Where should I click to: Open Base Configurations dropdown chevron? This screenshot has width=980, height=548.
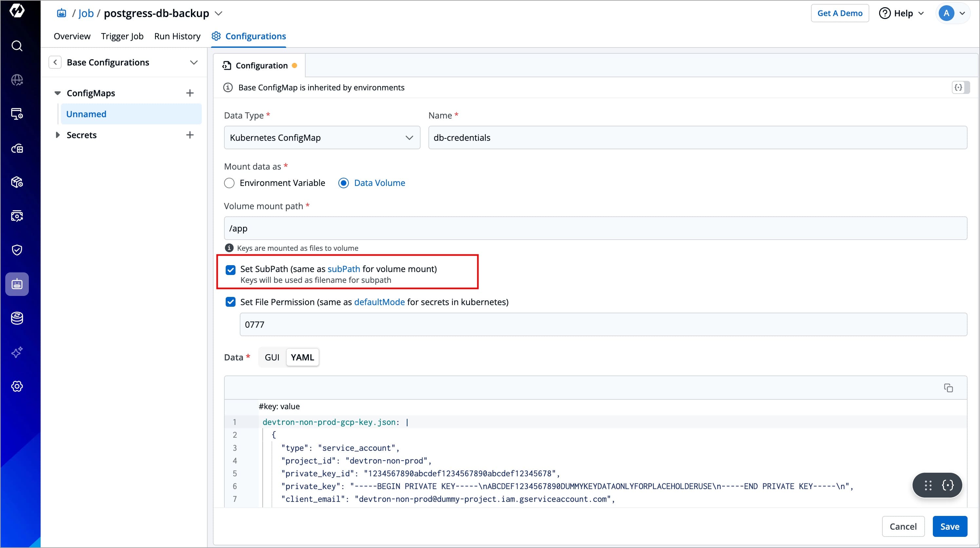tap(194, 63)
